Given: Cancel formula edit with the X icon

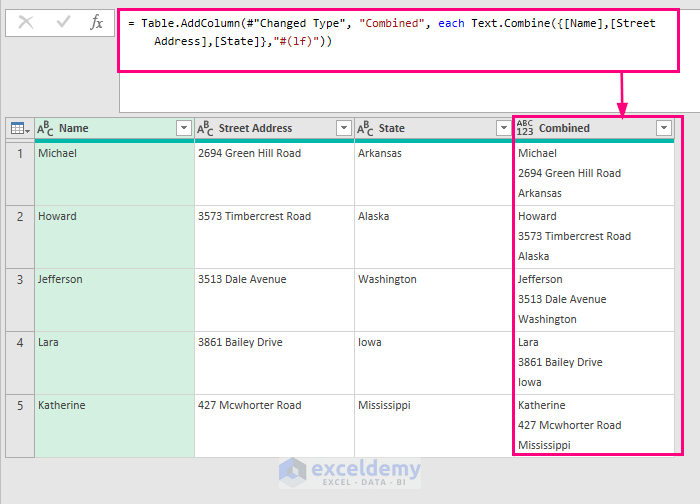Looking at the screenshot, I should tap(25, 22).
